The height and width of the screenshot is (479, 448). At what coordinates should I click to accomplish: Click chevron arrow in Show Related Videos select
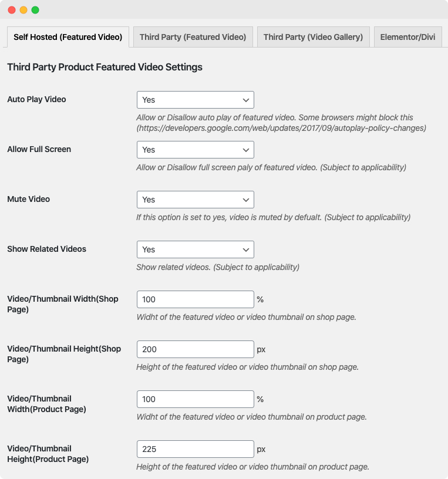click(x=245, y=250)
